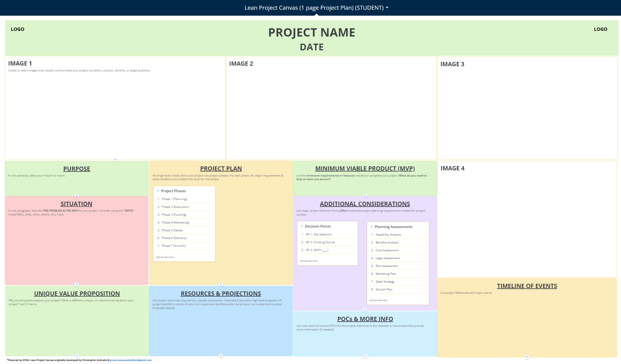Collapse the Planning Assessments list
The width and height of the screenshot is (621, 364).
coord(371,227)
